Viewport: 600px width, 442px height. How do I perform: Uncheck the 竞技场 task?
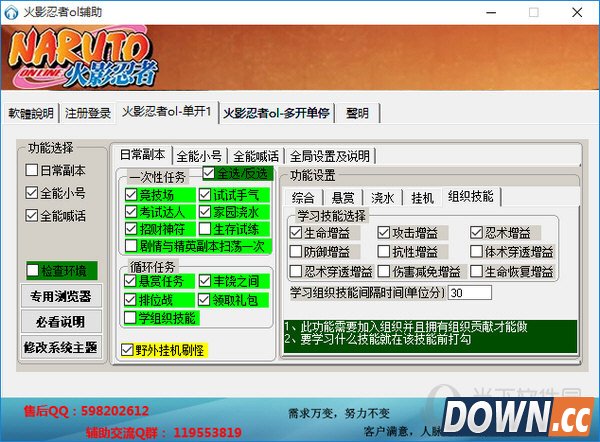click(131, 195)
